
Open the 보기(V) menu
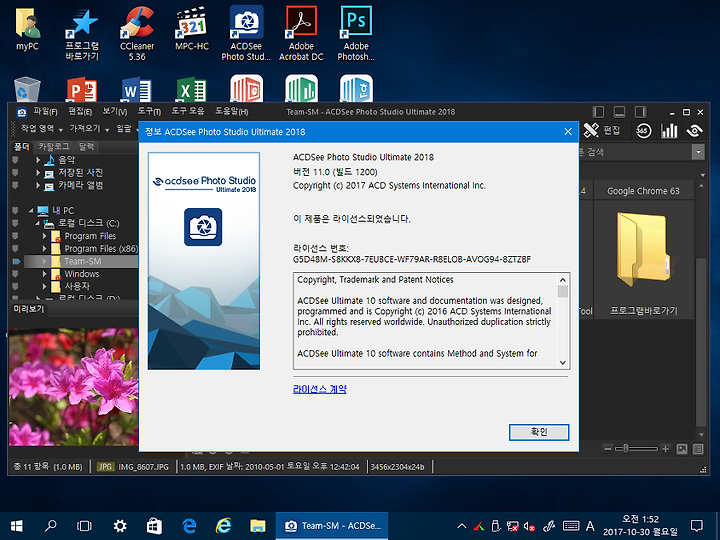point(114,112)
